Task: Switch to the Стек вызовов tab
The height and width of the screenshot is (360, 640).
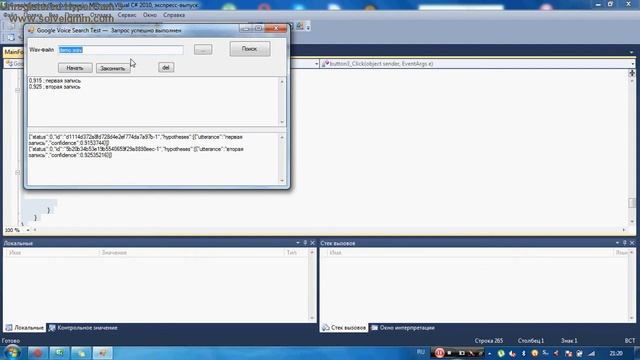Action: 344,328
